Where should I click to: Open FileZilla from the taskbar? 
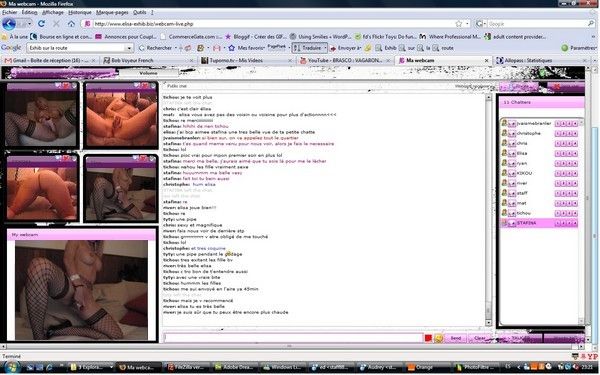tap(188, 367)
